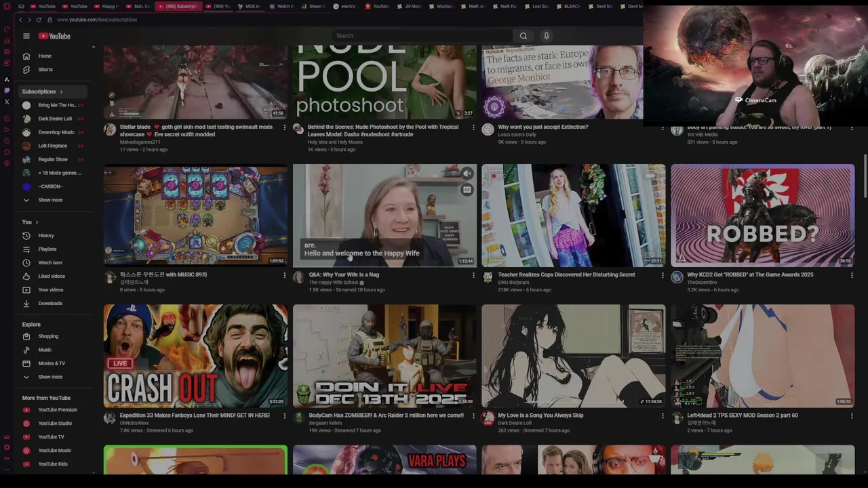Click the YouTube logo

[54, 36]
